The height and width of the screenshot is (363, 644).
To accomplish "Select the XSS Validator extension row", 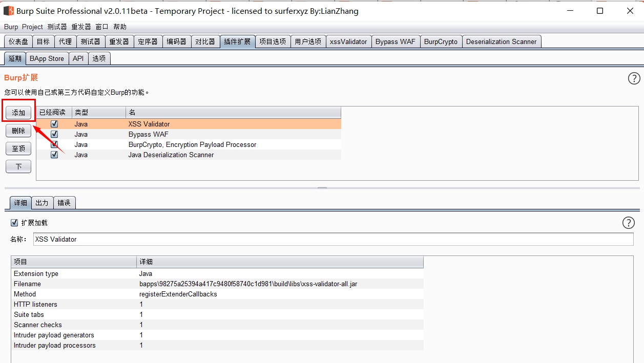I will click(x=189, y=124).
